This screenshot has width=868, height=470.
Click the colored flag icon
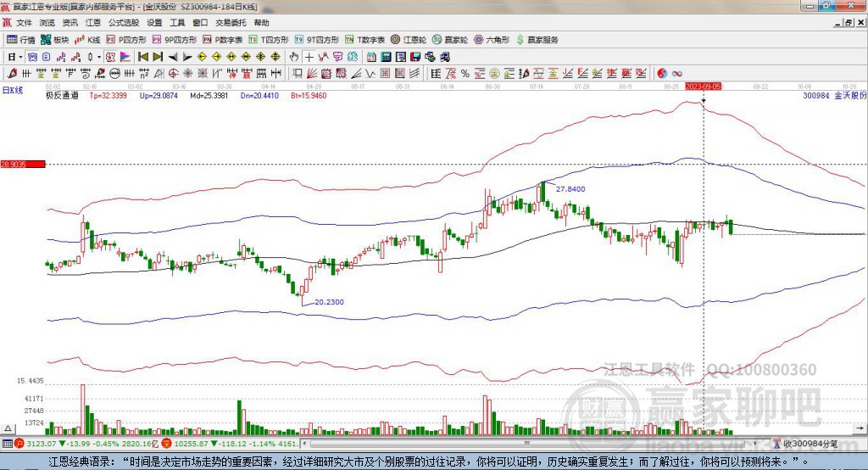pos(125,57)
